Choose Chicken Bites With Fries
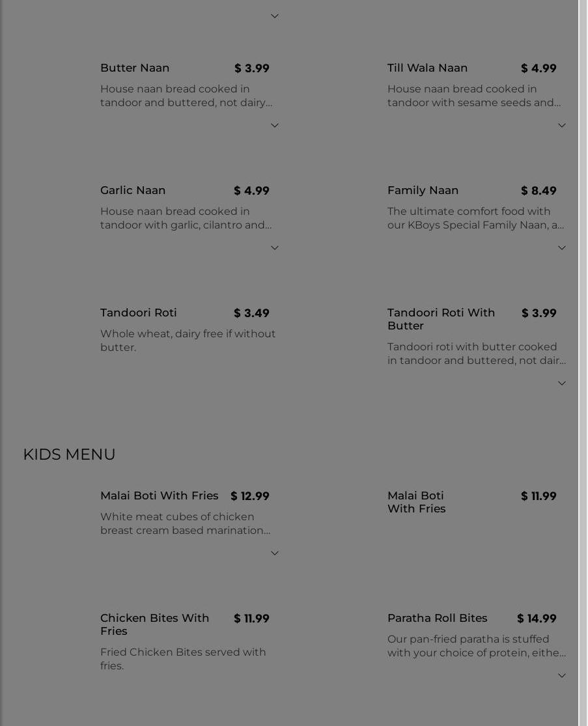 tap(154, 624)
